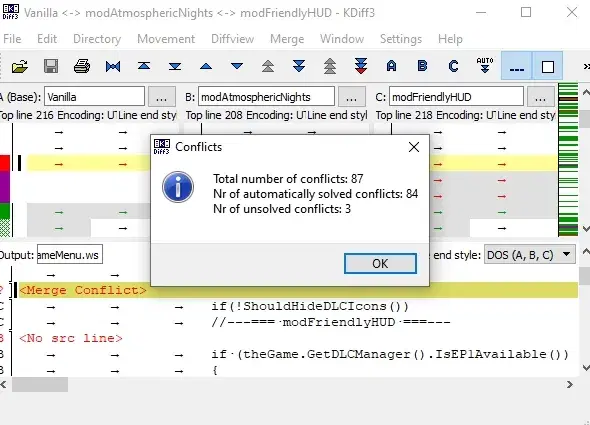Go to the previous delta (blue up triangle)
590x425 pixels.
(x=206, y=67)
